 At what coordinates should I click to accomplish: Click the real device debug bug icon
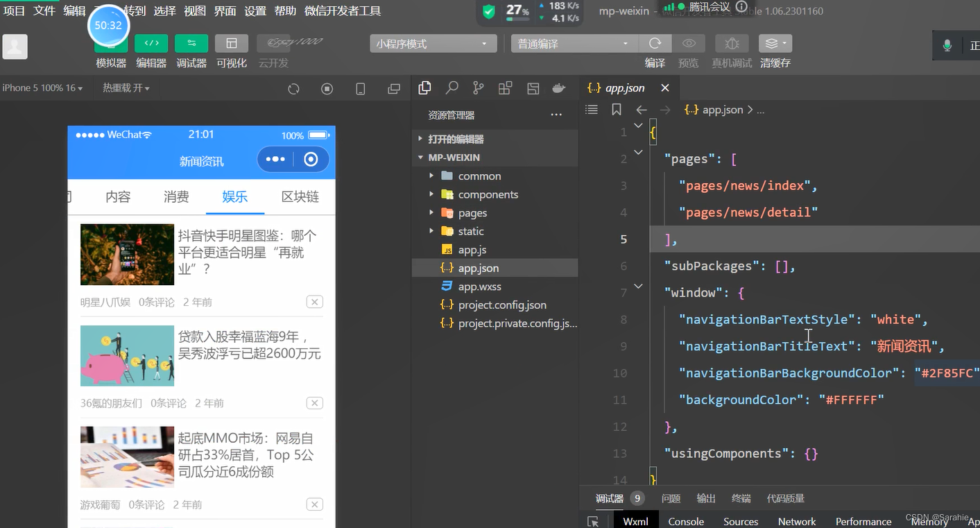(x=732, y=44)
